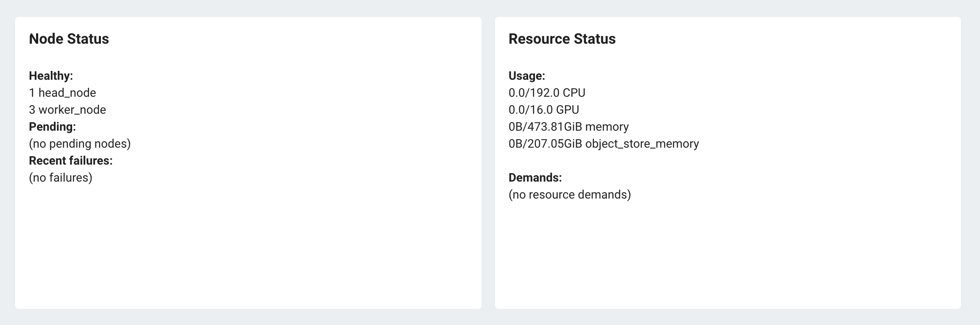Click the 0B/473.81GiB memory line
Screen dimensions: 980x325
point(568,127)
